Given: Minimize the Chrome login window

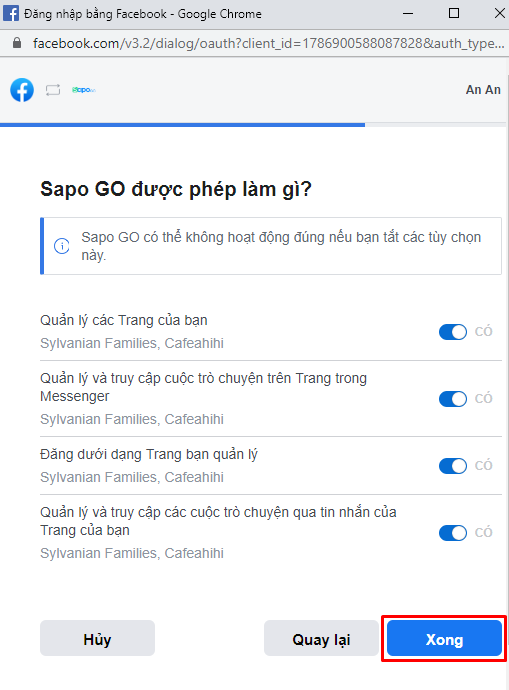Looking at the screenshot, I should (408, 13).
